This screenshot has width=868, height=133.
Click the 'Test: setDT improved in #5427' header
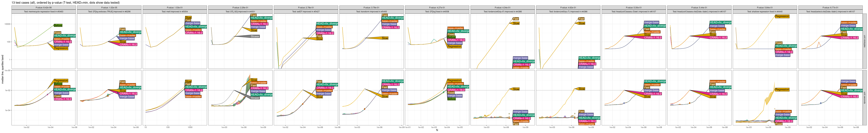(306, 12)
